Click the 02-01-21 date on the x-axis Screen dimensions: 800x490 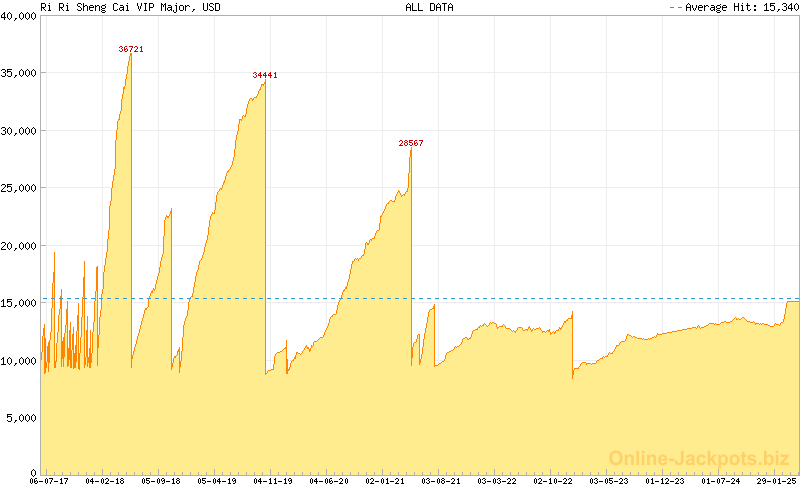click(x=385, y=481)
